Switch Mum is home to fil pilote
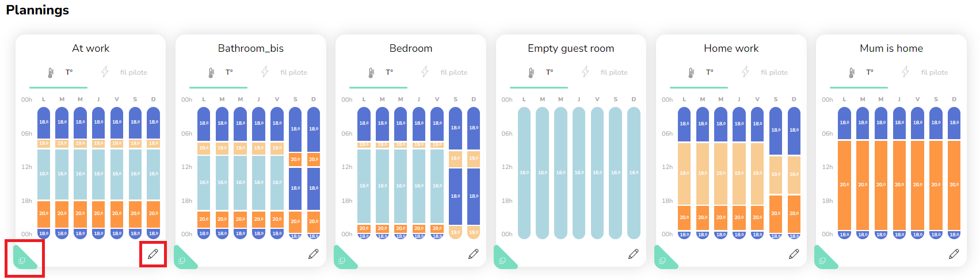Viewport: 980px width, 280px height. [x=925, y=72]
